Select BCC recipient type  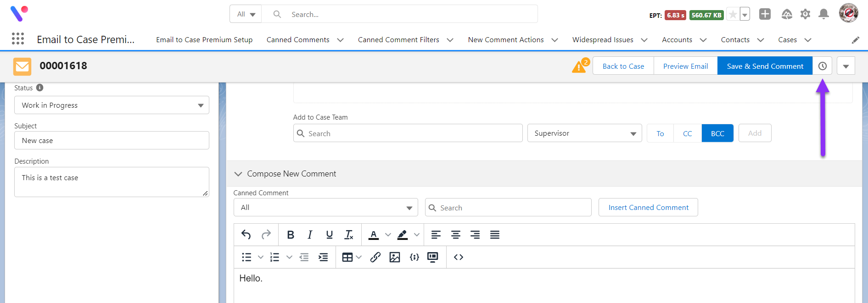[x=717, y=133]
